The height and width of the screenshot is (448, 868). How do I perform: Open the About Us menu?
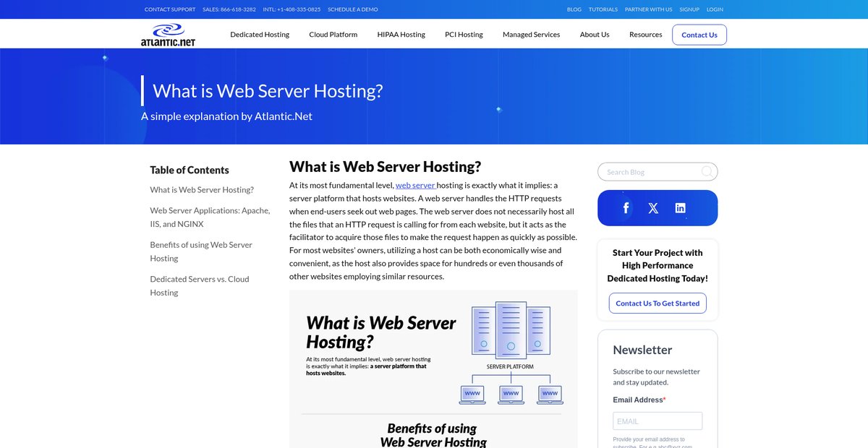[x=595, y=35]
